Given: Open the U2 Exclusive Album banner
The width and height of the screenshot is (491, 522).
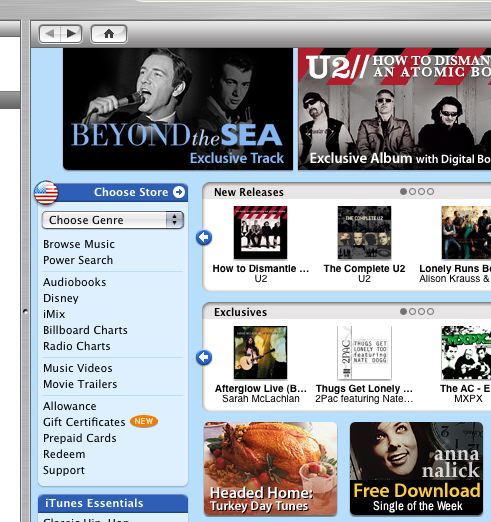Looking at the screenshot, I should click(x=394, y=109).
